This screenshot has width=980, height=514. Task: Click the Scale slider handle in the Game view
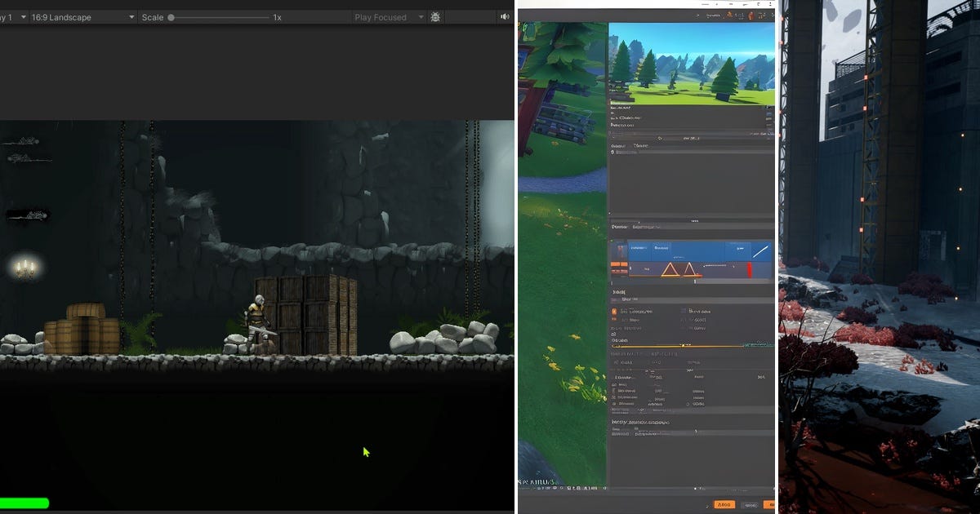point(172,17)
